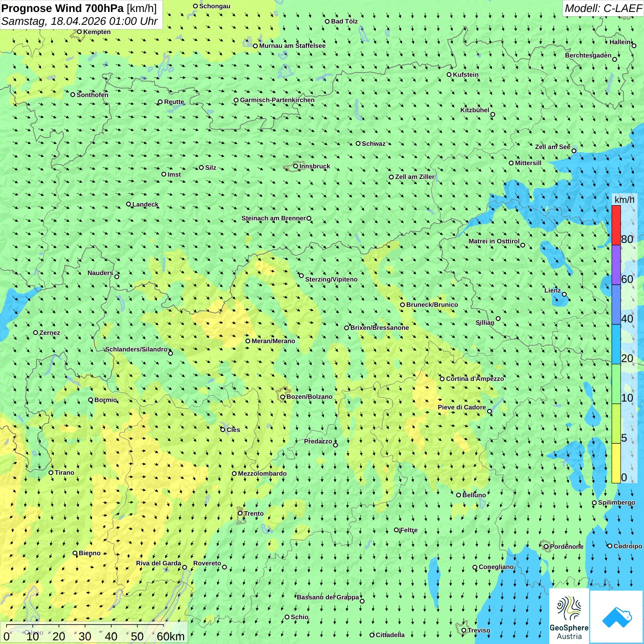The width and height of the screenshot is (644, 644).
Task: Click the '60km' scale bar label
Action: click(x=171, y=636)
